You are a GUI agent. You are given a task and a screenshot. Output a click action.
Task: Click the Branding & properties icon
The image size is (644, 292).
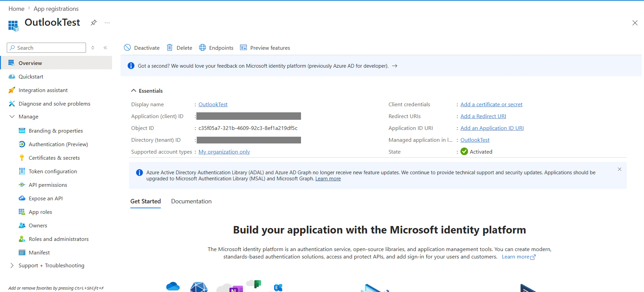pyautogui.click(x=22, y=131)
